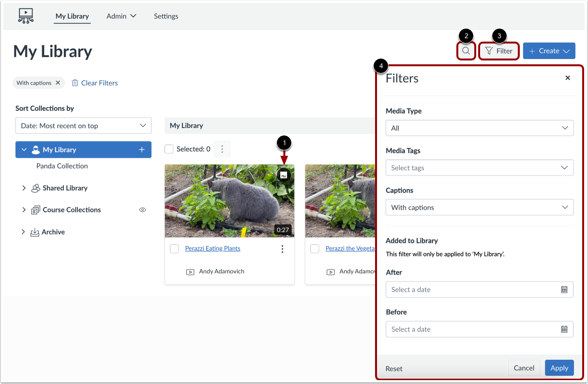Image resolution: width=588 pixels, height=384 pixels.
Task: Click the After date input field
Action: tap(480, 290)
